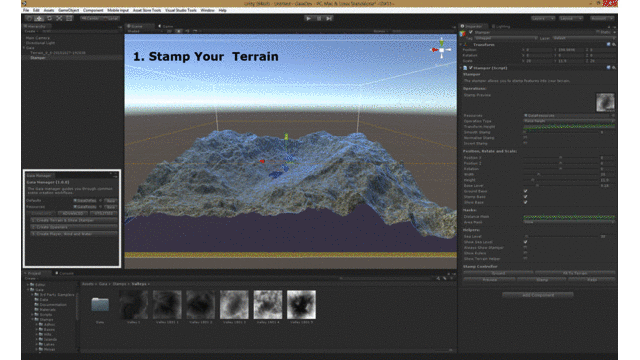The image size is (640, 360).
Task: Open Stamper script gear menu
Action: point(613,68)
